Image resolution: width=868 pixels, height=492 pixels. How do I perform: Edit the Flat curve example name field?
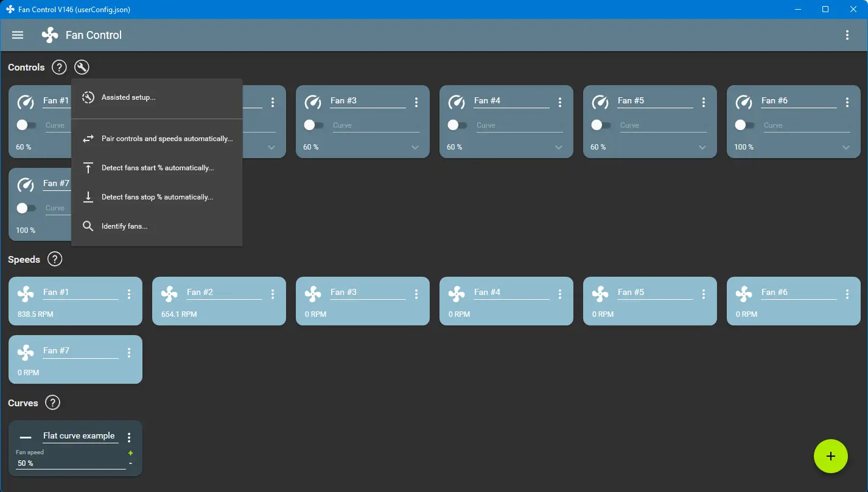point(80,436)
